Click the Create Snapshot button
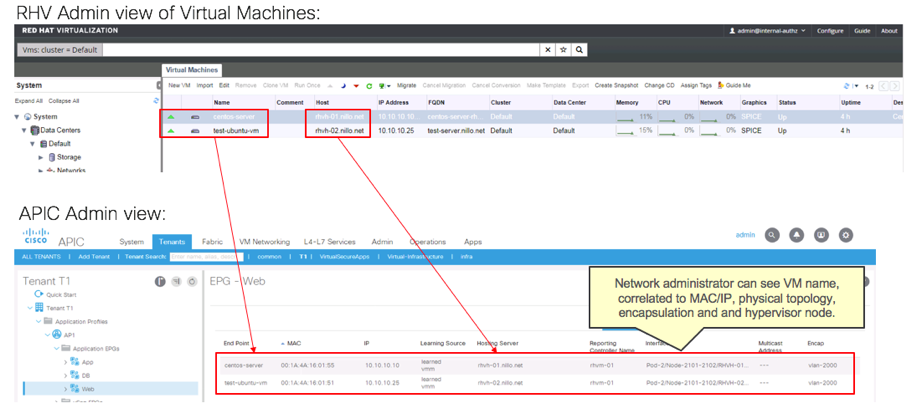Viewport: 912px width, 409px height. point(616,86)
